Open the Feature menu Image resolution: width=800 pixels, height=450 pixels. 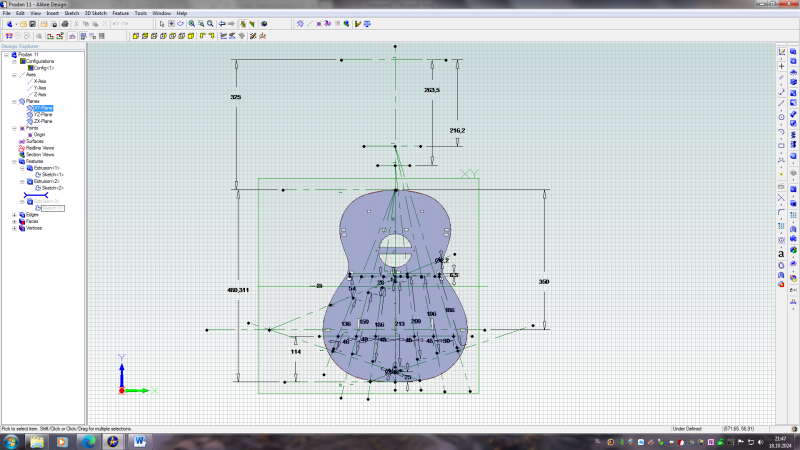point(120,13)
